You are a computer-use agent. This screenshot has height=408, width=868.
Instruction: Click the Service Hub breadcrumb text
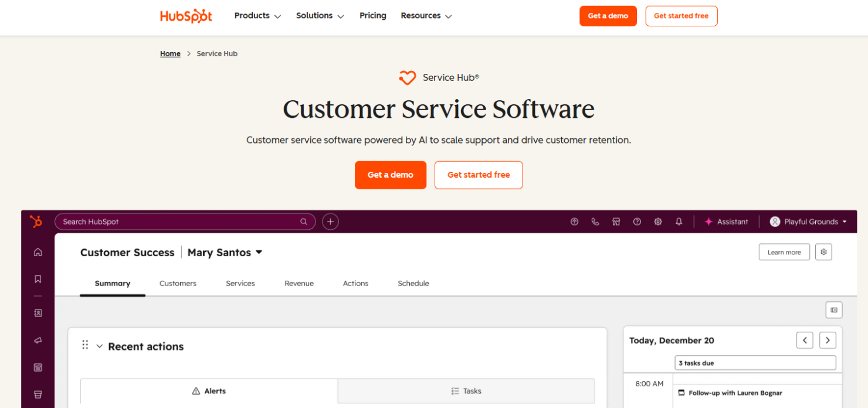point(217,53)
